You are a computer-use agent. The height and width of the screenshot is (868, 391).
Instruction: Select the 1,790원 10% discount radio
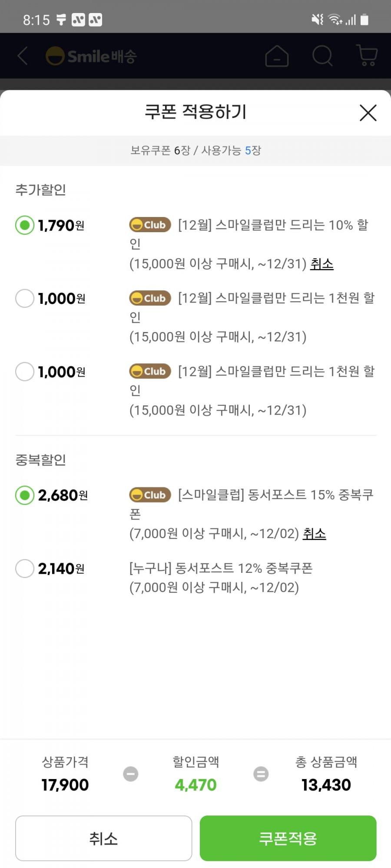25,225
